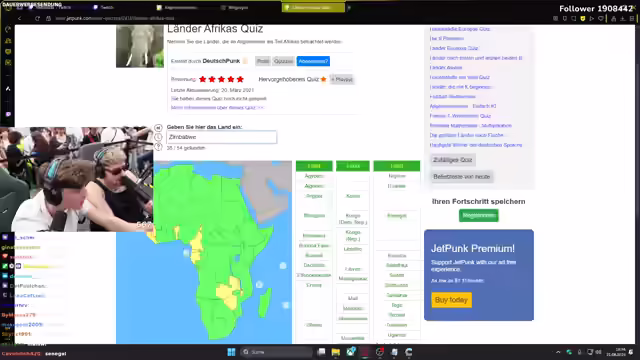Click the heart icon in browser toolbar
This screenshot has width=640, height=360.
tap(601, 19)
